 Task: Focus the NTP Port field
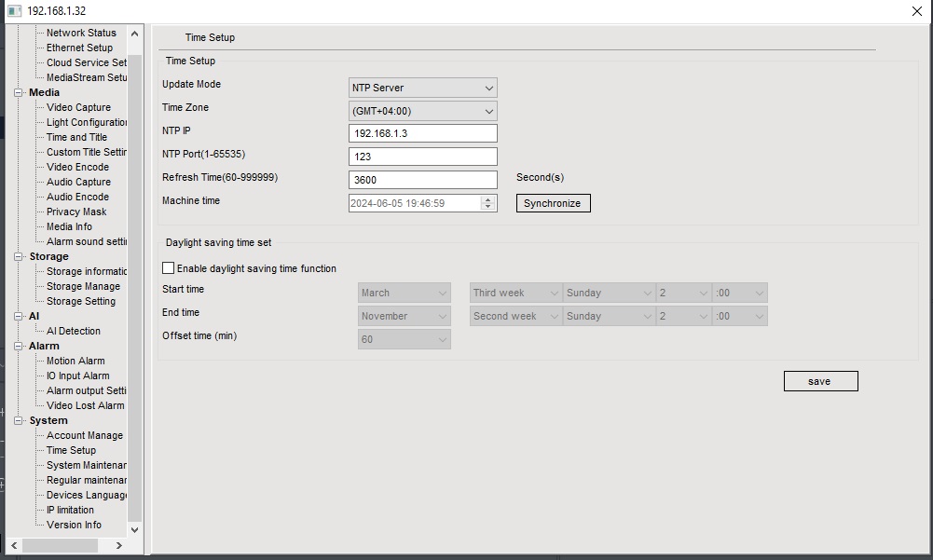422,157
